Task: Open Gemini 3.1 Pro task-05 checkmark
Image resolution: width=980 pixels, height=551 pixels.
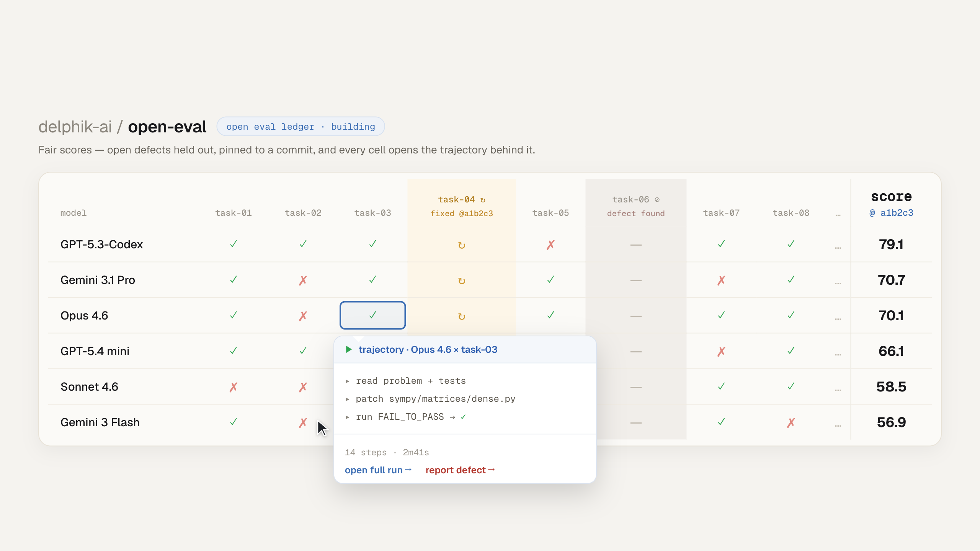Action: [x=550, y=280]
